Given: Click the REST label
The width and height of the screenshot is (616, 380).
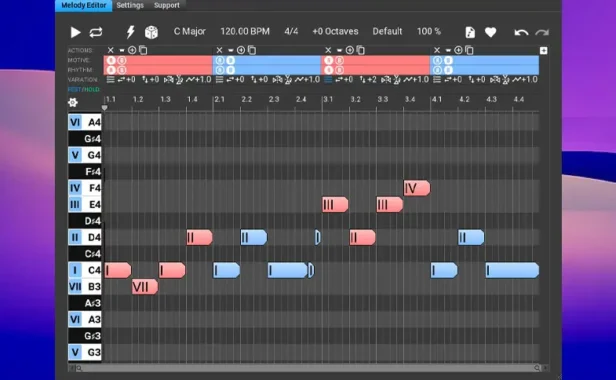Looking at the screenshot, I should 73,90.
